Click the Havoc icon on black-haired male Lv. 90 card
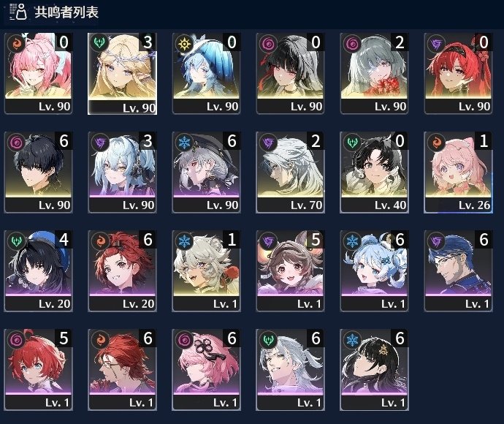Viewport: 504px width, 424px height. (16, 143)
